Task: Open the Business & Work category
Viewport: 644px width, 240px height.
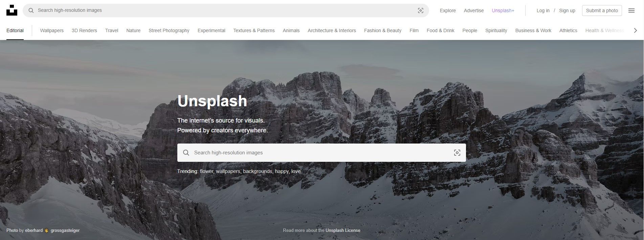Action: click(533, 30)
